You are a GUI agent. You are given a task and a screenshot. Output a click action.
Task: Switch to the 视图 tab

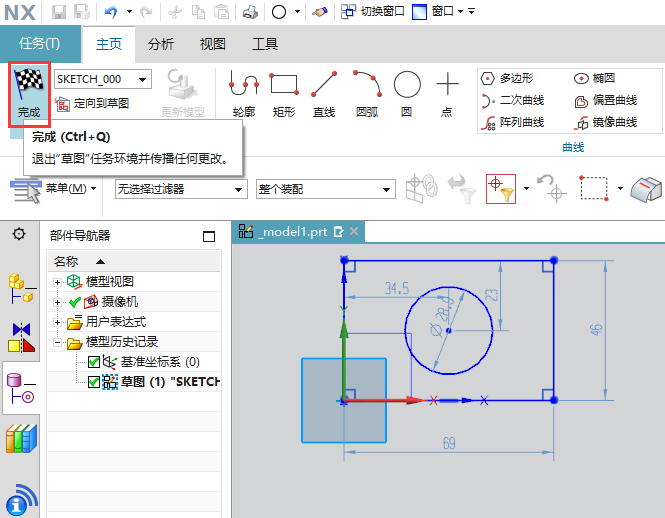point(212,44)
